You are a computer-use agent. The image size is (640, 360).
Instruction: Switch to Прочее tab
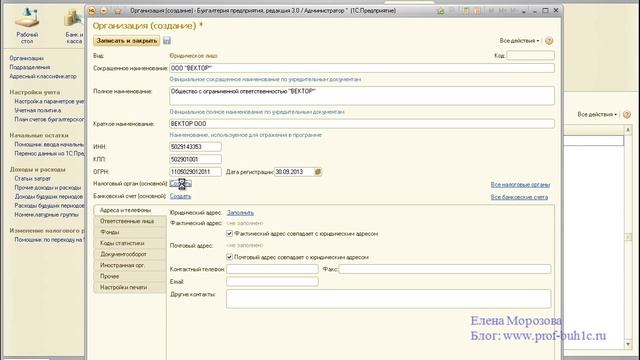pyautogui.click(x=130, y=276)
